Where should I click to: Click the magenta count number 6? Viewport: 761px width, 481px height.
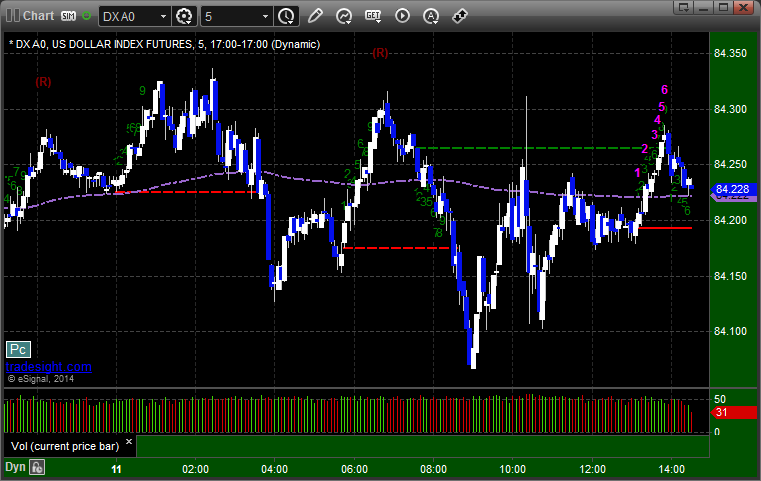[664, 90]
